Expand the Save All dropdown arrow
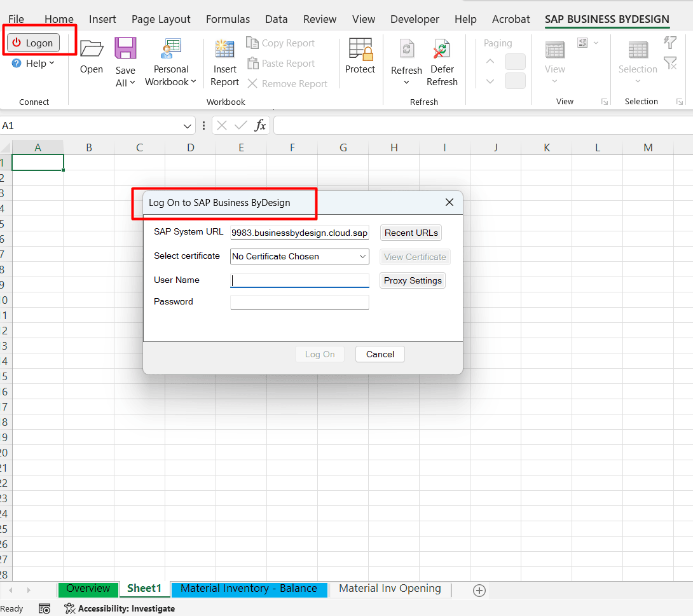Screen dimensions: 693x616 [132, 83]
